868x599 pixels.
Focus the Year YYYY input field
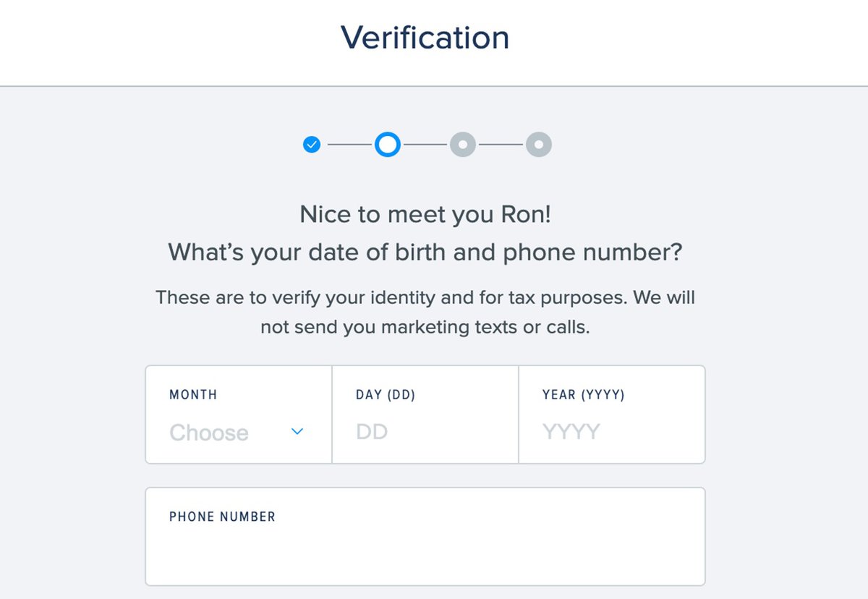point(612,432)
